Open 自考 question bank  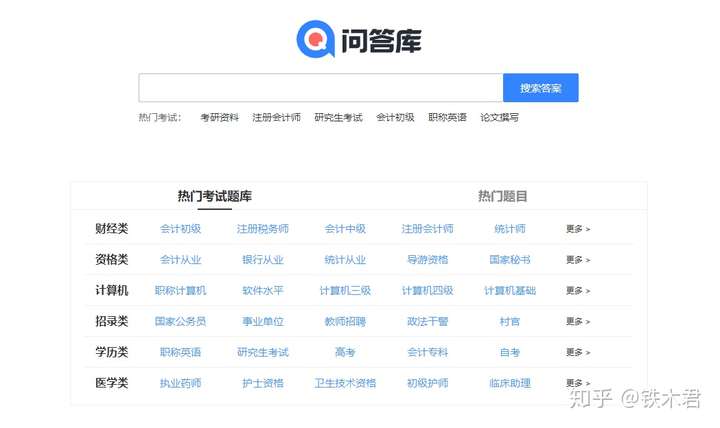510,352
